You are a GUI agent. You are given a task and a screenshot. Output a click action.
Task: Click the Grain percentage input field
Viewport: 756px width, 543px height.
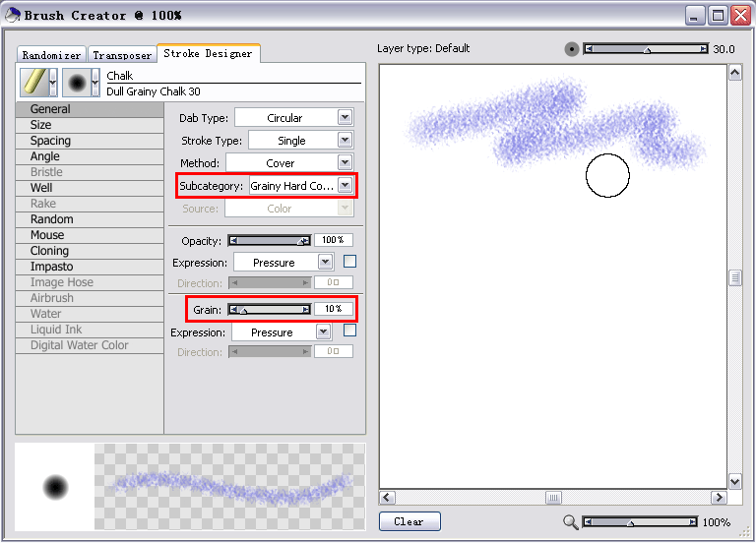click(x=333, y=309)
